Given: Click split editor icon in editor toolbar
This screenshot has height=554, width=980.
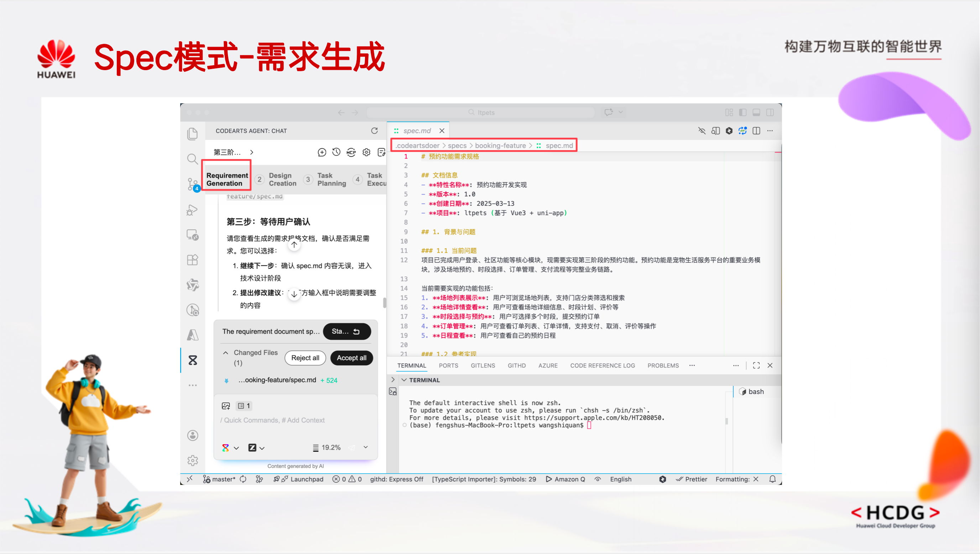Looking at the screenshot, I should [x=756, y=131].
